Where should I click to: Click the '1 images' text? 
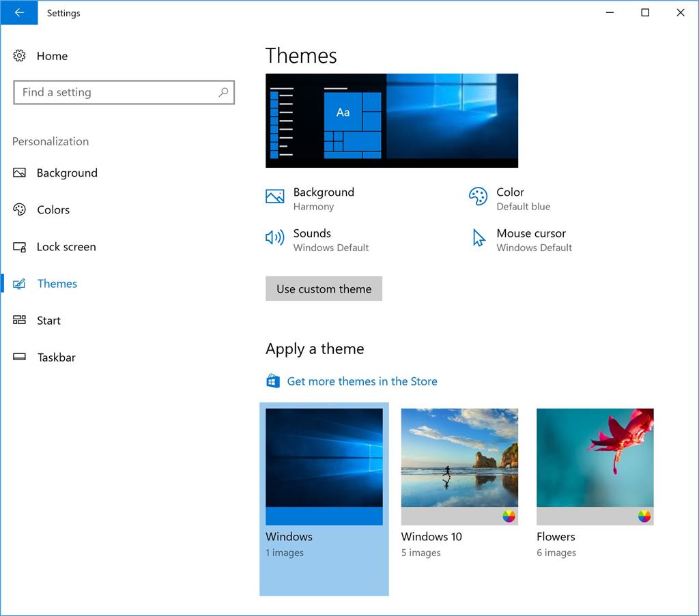tap(285, 553)
